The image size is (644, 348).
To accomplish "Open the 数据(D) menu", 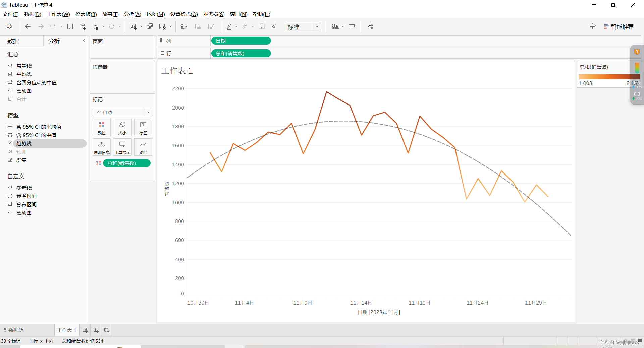I will point(33,14).
